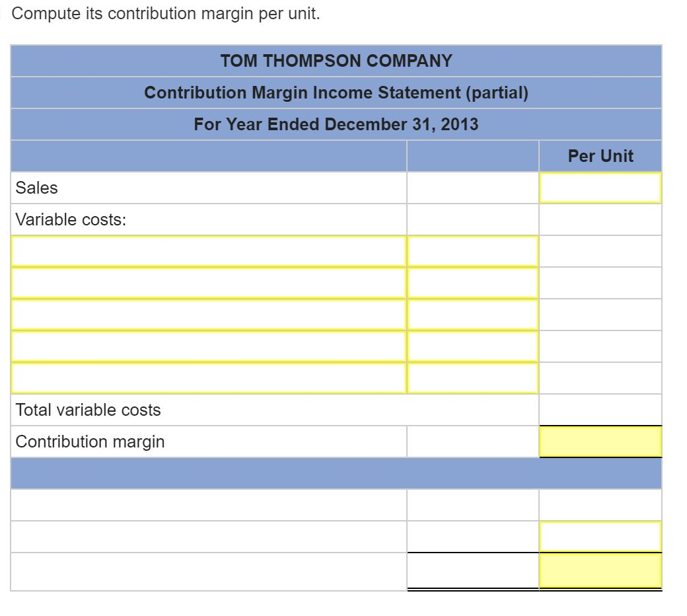Select the yellow Contribution margin per unit cell
Screen dimensions: 687x616
[600, 441]
